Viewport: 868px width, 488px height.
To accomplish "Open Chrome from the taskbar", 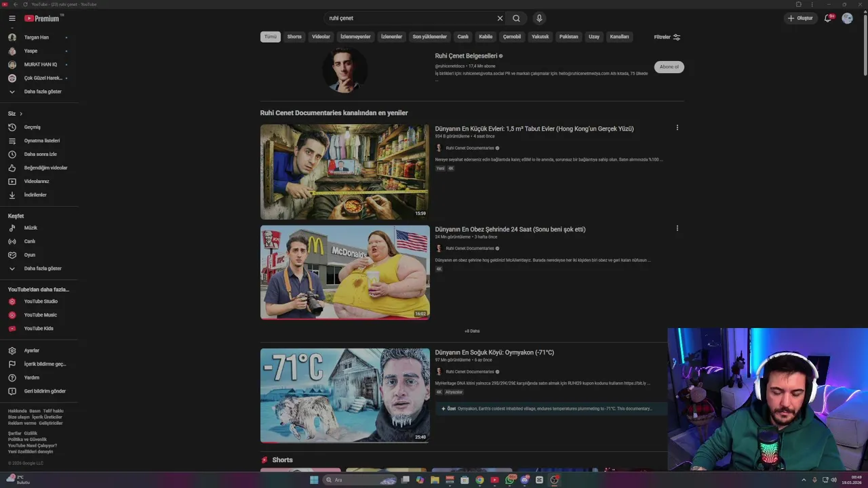I will [479, 480].
